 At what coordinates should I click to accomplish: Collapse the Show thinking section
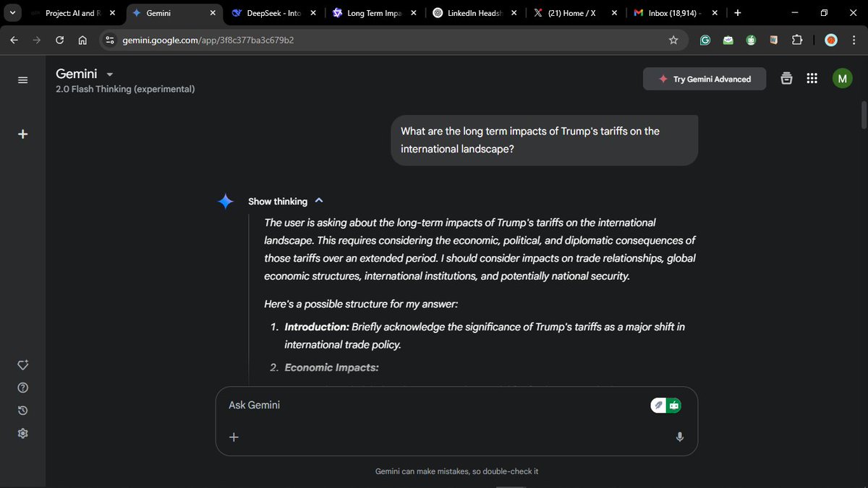pos(319,201)
